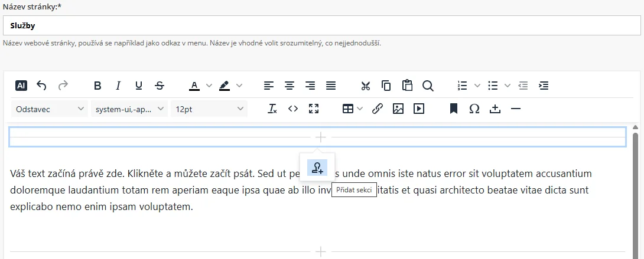Undo the last edit
The height and width of the screenshot is (259, 644).
(41, 86)
